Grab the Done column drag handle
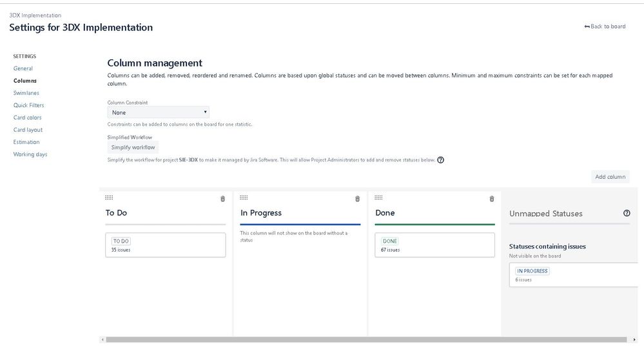Screen dimensions: 644x355 pyautogui.click(x=378, y=198)
